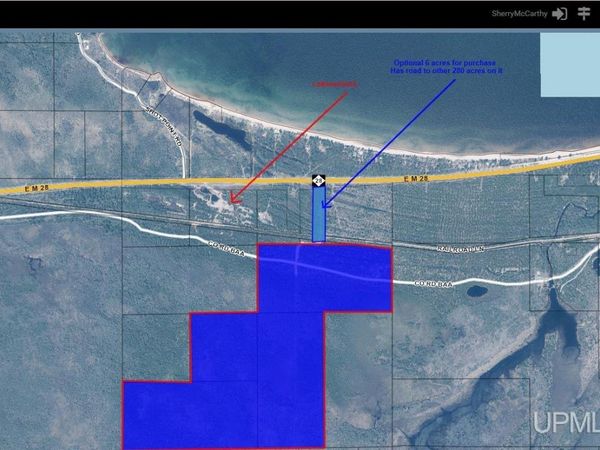Image resolution: width=600 pixels, height=450 pixels.
Task: Click the 'RAILROAD LN' road label
Action: pos(461,249)
